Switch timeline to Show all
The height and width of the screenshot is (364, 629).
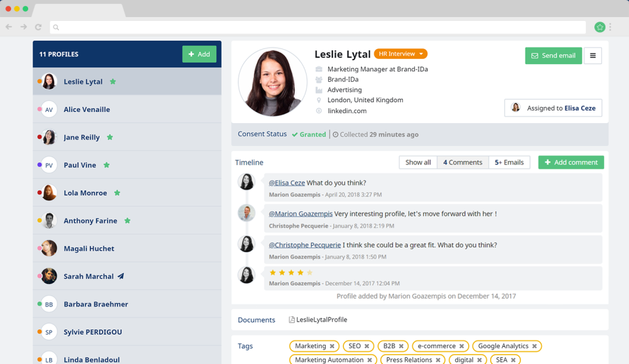tap(418, 162)
